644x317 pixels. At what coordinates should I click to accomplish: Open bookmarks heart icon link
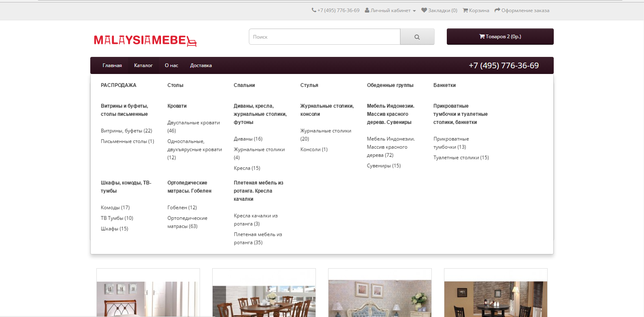[424, 10]
